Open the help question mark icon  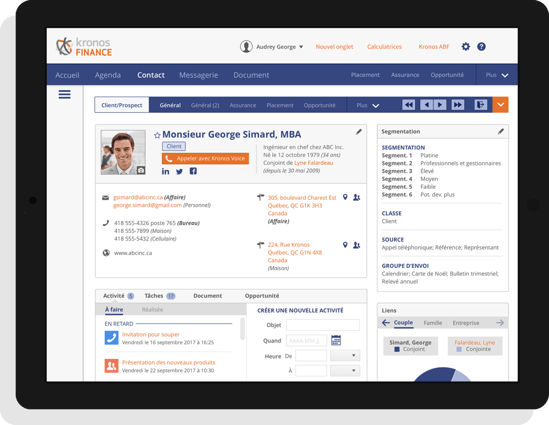481,47
